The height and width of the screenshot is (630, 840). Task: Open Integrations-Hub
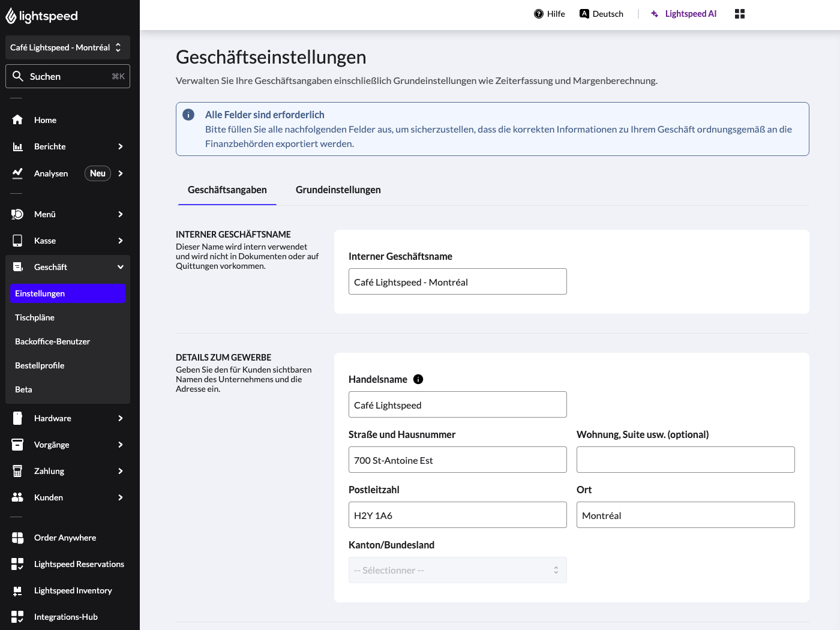click(68, 617)
